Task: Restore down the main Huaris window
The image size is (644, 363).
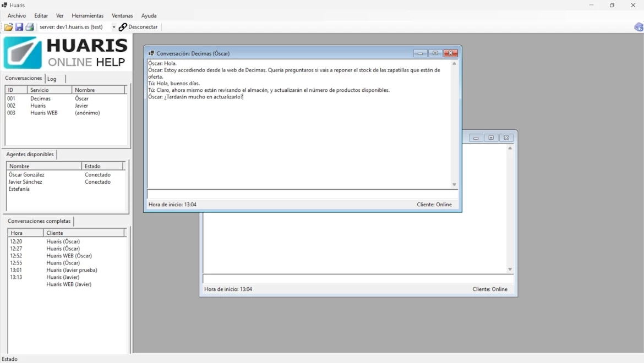Action: tap(612, 5)
